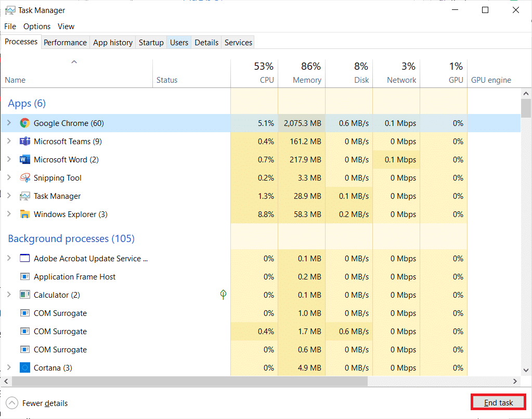Expand the Task Manager process row
532x419 pixels.
click(9, 196)
